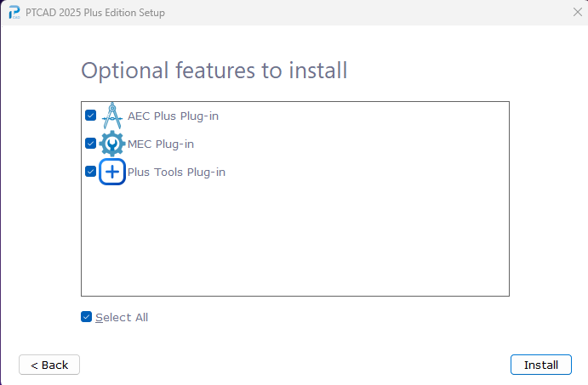Uncheck the AEC Plus Plug-in checkbox
Viewport: 588px width, 385px height.
pos(90,116)
